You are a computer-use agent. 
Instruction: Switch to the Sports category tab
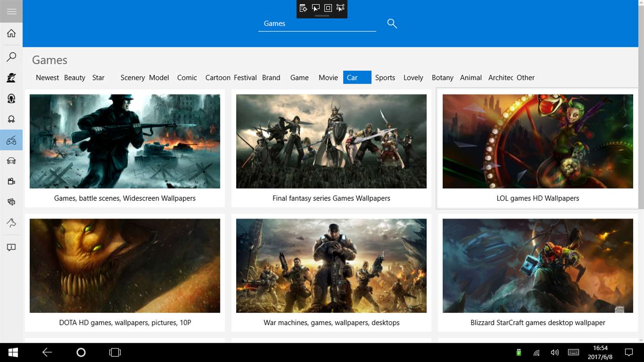(x=385, y=78)
